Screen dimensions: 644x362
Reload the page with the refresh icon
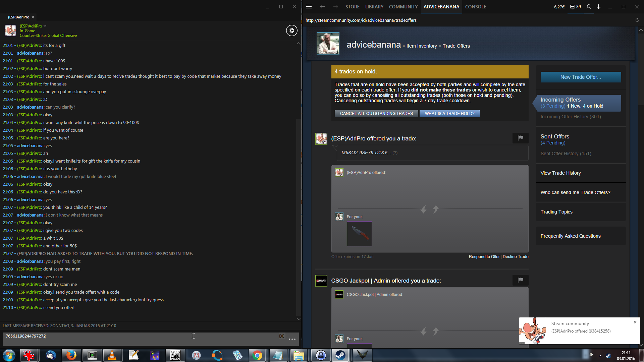(637, 20)
